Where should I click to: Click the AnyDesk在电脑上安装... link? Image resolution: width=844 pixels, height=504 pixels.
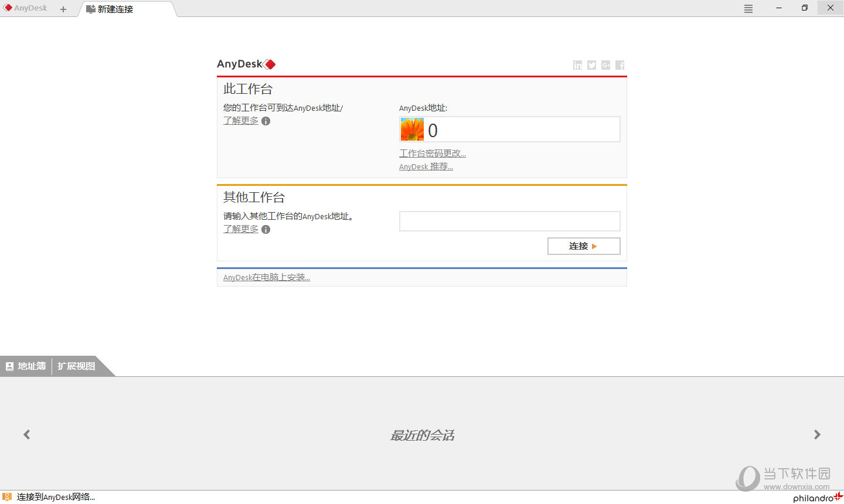click(x=267, y=278)
